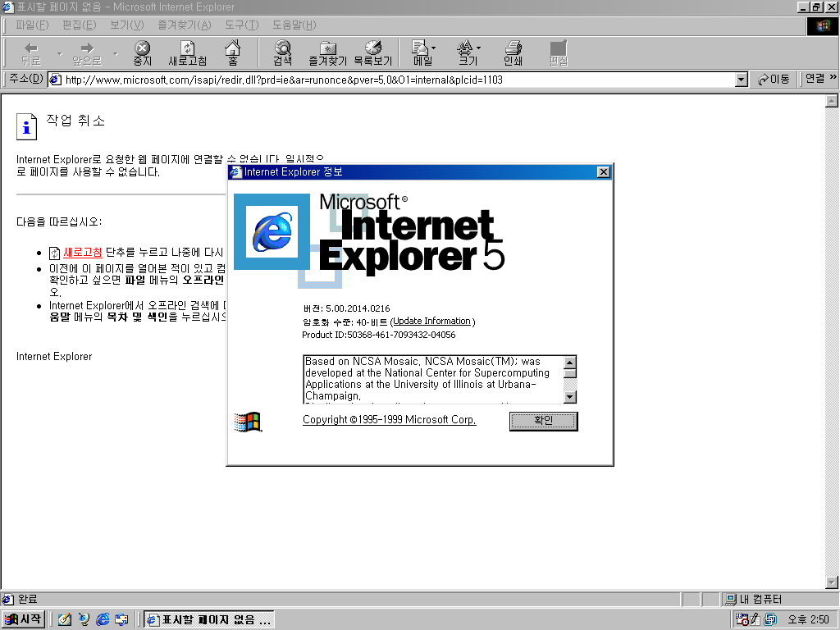Confirm the dialog with 확인 button
This screenshot has height=630, width=840.
click(543, 421)
